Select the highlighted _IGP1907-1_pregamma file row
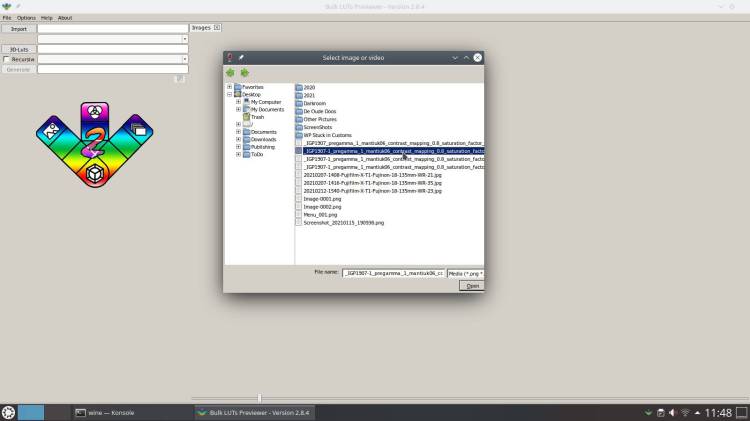 pyautogui.click(x=390, y=151)
